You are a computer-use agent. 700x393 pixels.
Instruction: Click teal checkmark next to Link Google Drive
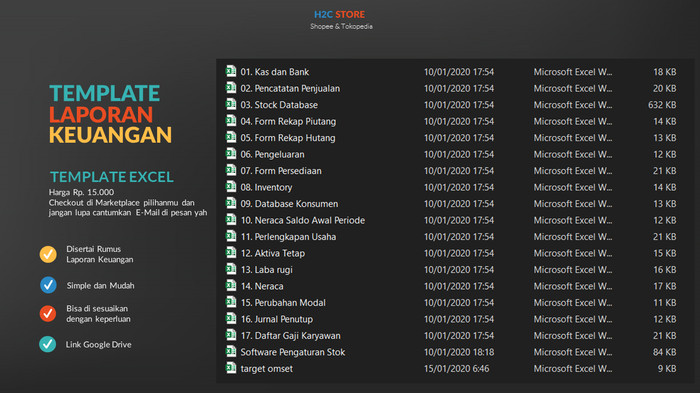click(48, 344)
